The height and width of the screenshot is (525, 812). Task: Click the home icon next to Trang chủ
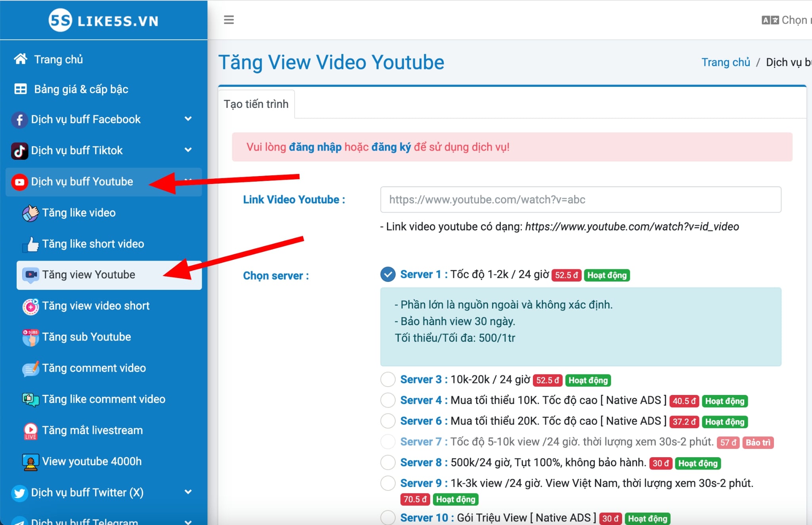click(x=20, y=59)
